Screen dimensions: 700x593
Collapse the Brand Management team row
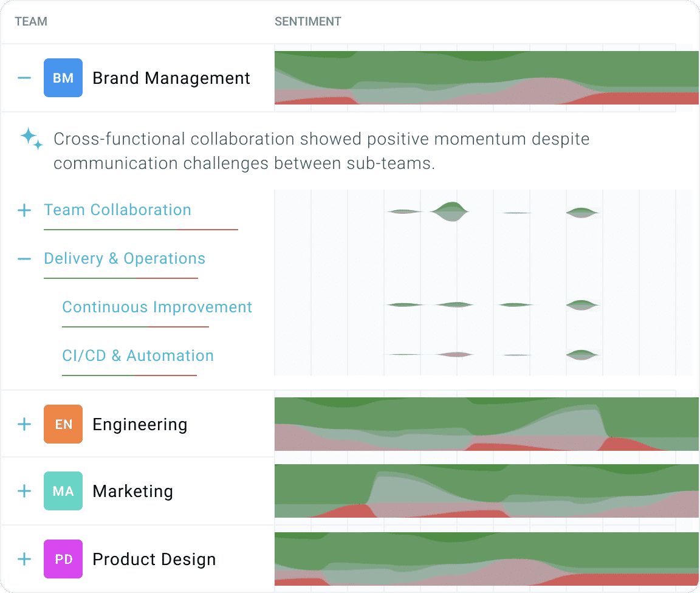24,78
